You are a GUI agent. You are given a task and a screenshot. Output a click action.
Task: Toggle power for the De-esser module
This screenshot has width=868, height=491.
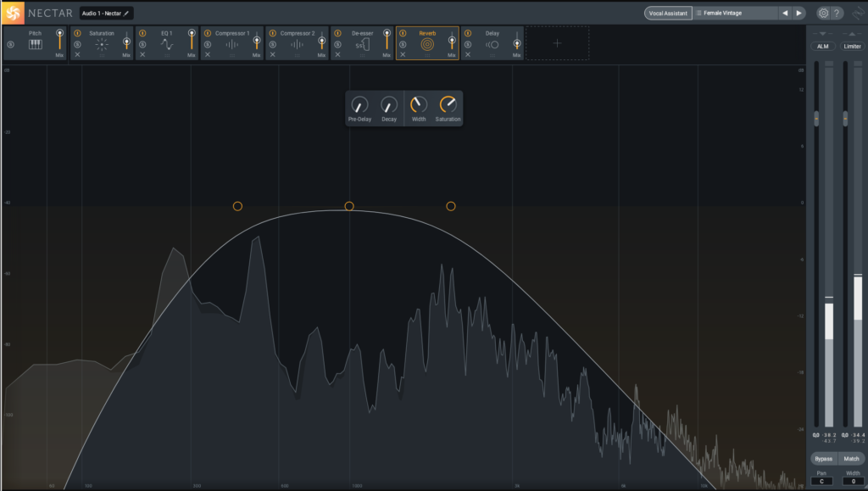[x=337, y=33]
